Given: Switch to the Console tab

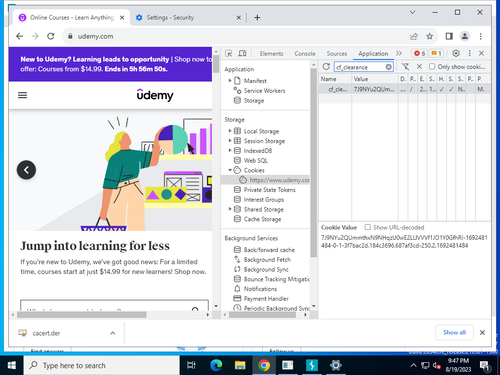Looking at the screenshot, I should click(305, 54).
